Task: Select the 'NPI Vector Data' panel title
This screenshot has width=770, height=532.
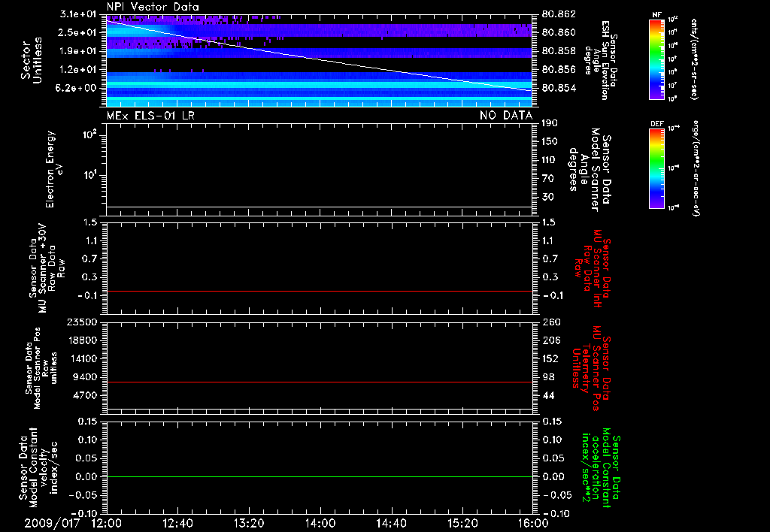Action: tap(153, 7)
